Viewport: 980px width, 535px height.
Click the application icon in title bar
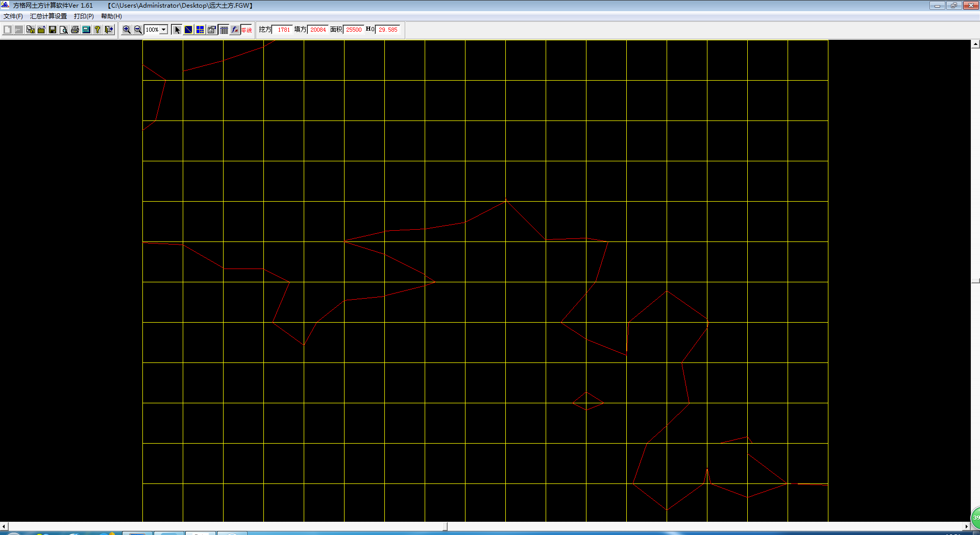pyautogui.click(x=6, y=5)
